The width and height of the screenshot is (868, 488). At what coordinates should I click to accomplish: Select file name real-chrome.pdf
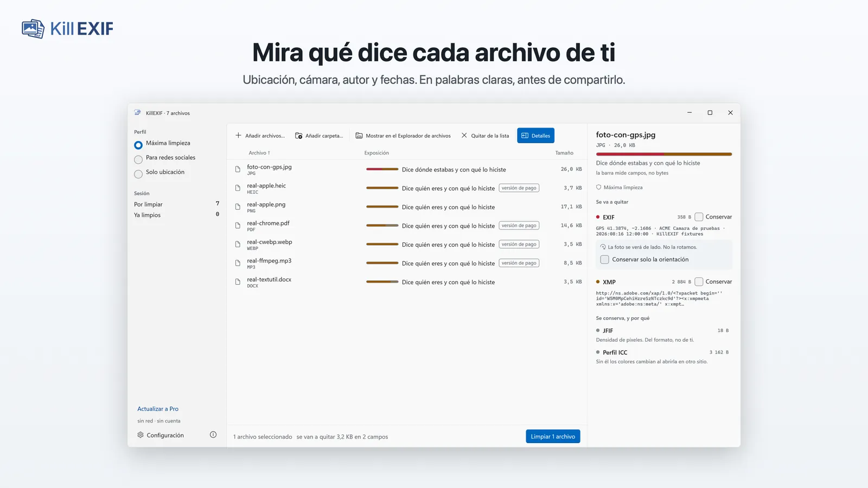[268, 223]
